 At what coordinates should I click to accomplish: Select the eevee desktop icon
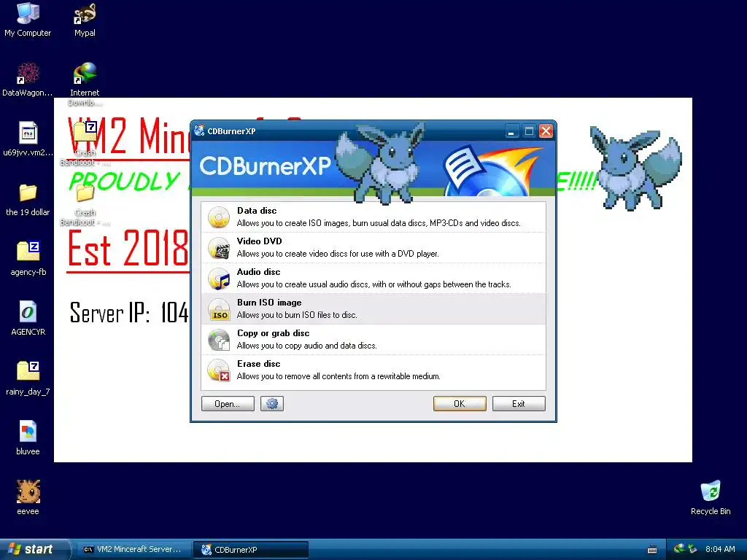tap(28, 491)
